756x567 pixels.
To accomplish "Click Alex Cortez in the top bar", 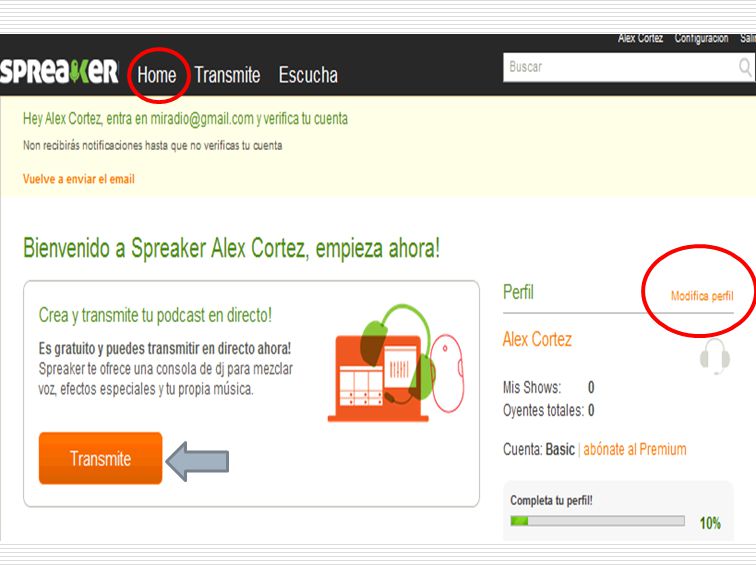I will click(x=640, y=38).
